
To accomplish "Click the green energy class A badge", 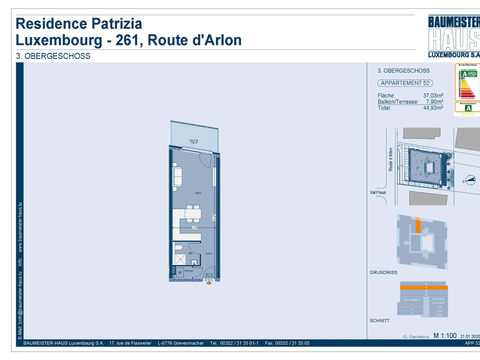I will [468, 108].
